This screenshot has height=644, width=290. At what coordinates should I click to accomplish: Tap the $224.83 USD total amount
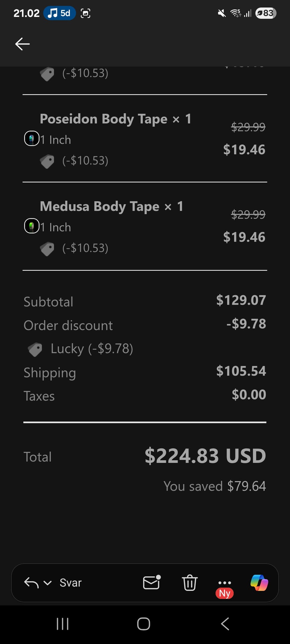[x=205, y=456]
